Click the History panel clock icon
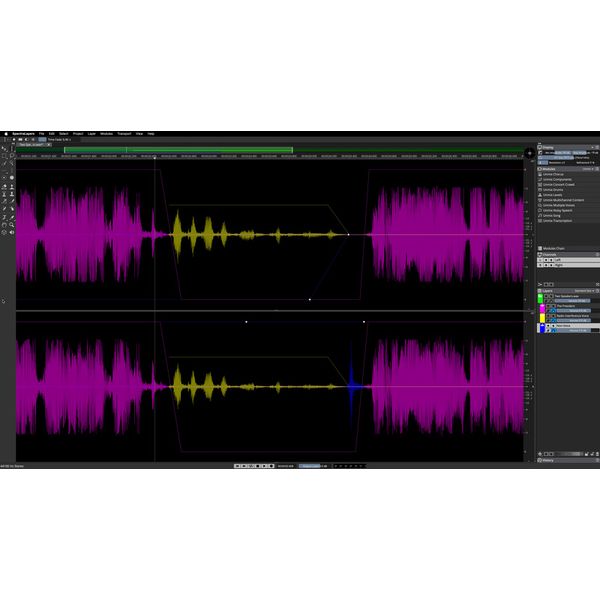The height and width of the screenshot is (600, 600). pos(540,460)
